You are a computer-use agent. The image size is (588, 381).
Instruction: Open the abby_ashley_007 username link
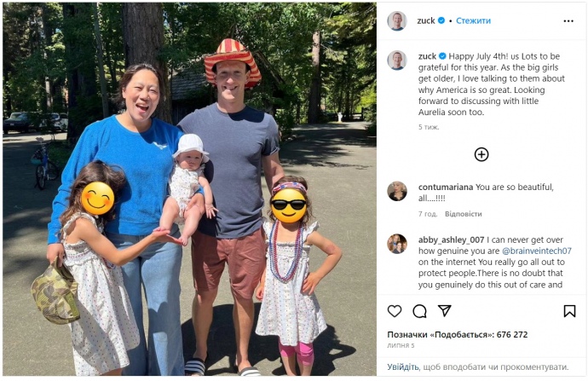[452, 240]
